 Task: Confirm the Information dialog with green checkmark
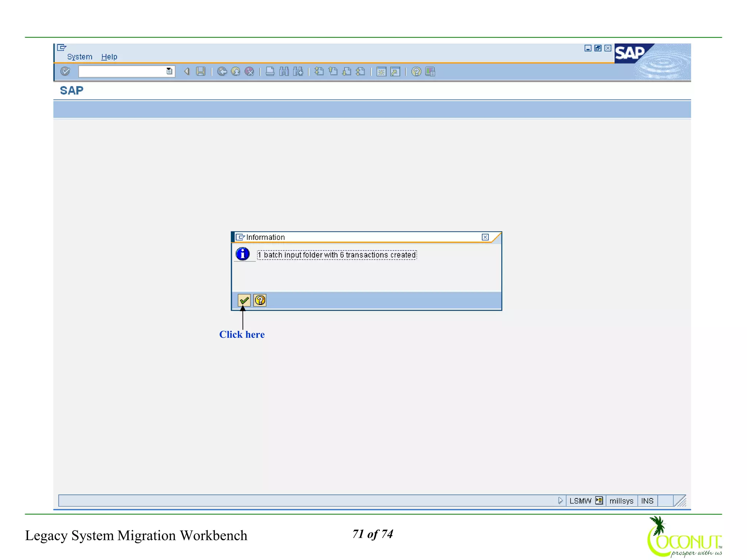tap(244, 300)
